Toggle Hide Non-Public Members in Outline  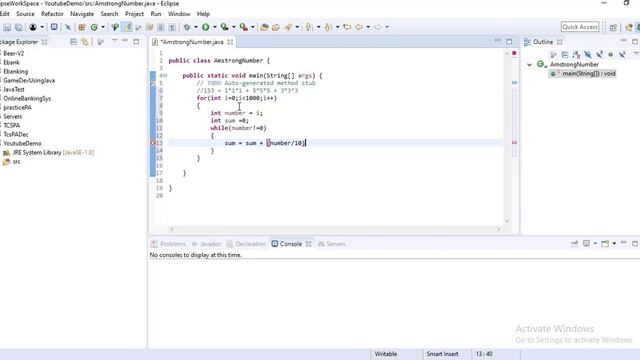(x=611, y=54)
